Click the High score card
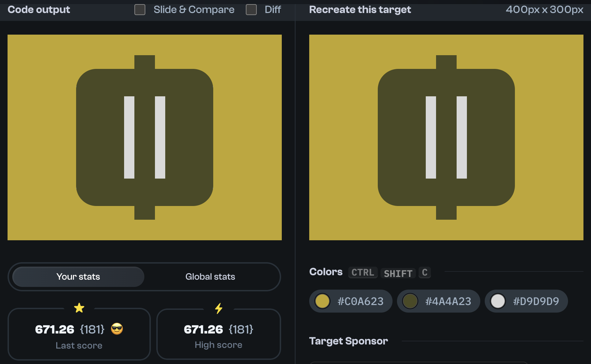 point(219,334)
